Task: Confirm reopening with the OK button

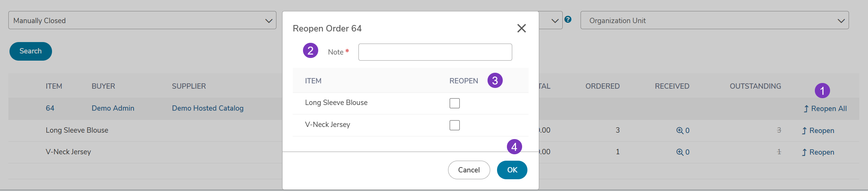Action: point(512,170)
